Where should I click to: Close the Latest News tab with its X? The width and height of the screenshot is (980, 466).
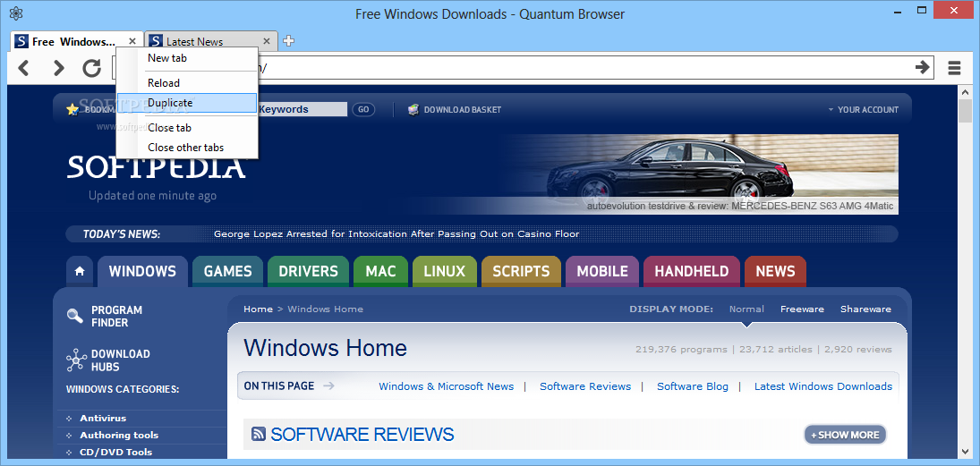(x=266, y=41)
